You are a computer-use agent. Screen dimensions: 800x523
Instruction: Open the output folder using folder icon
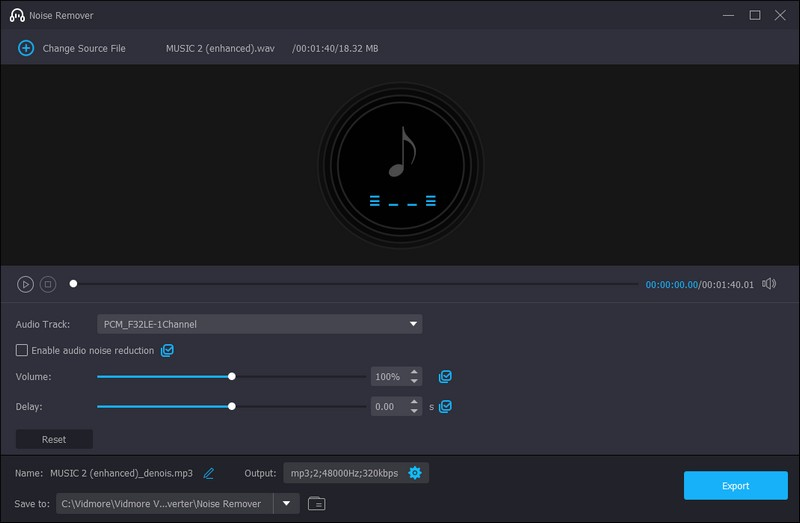316,503
